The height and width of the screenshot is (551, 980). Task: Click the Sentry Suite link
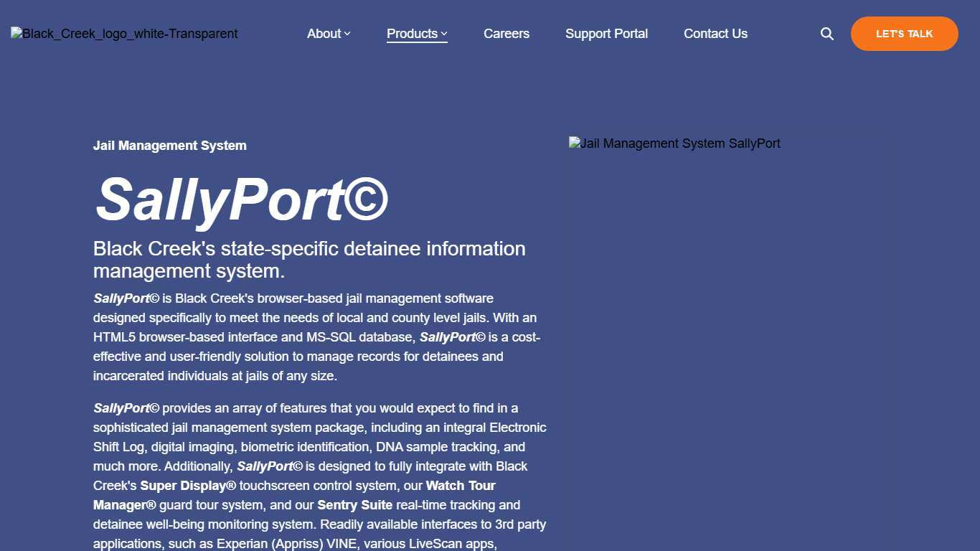[355, 505]
